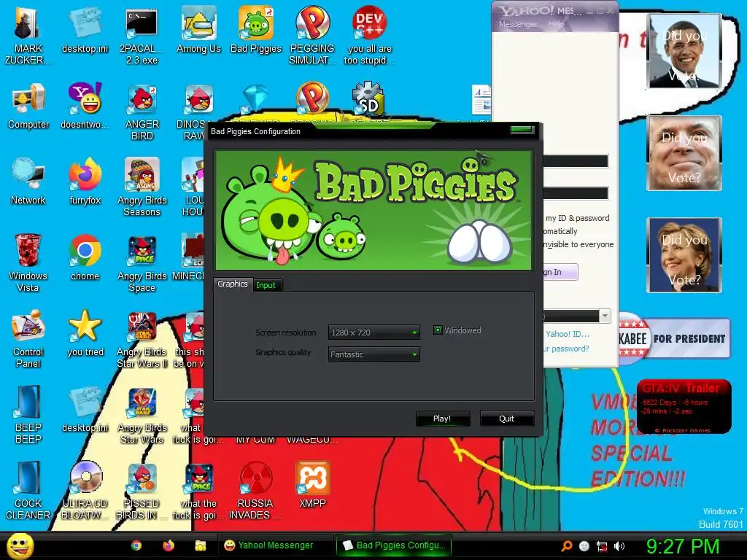747x560 pixels.
Task: Click the Hillary 'Did you Vote?' gadget
Action: [684, 254]
